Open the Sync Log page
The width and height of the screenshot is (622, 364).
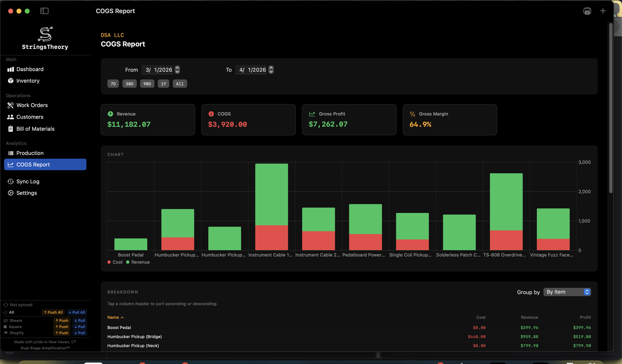[28, 181]
